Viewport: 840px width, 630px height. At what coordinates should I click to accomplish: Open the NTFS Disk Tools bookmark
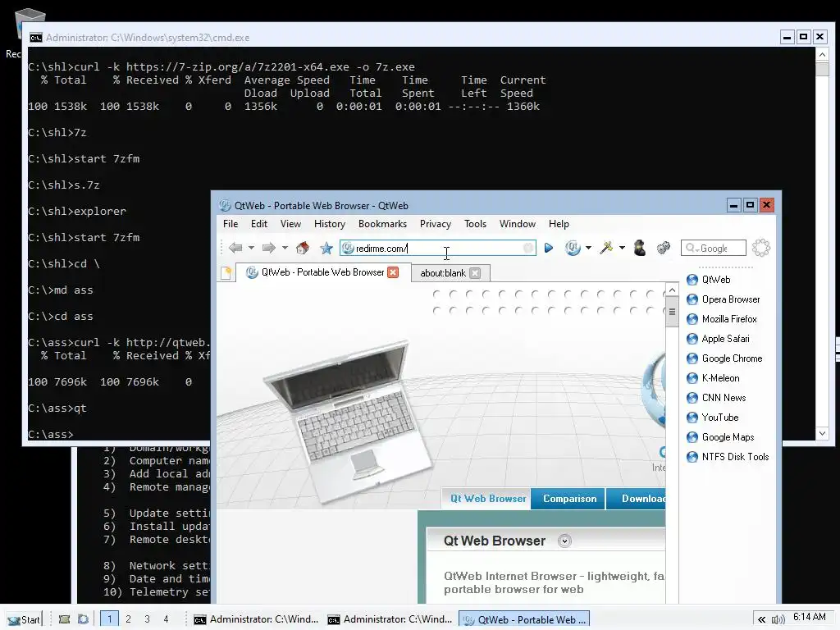pos(728,457)
